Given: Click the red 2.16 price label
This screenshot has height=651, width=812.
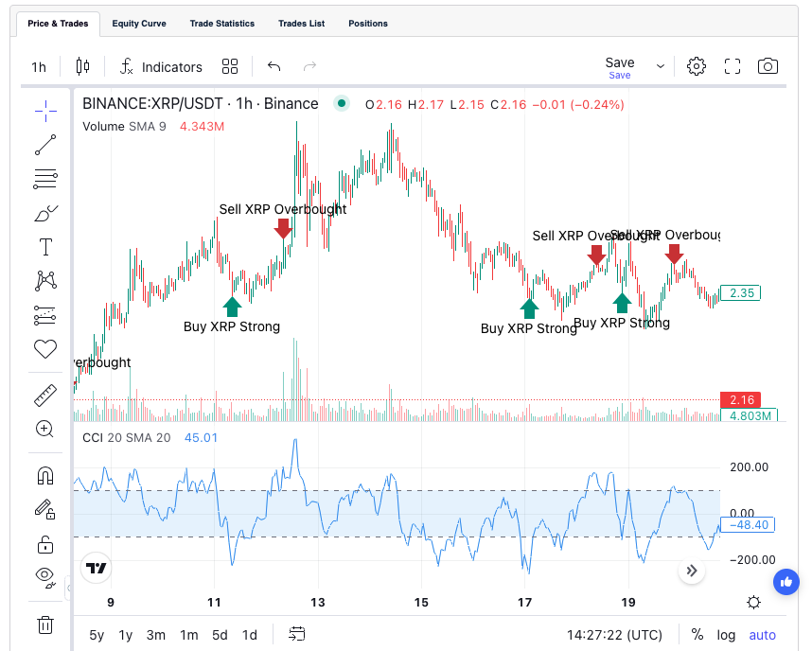Looking at the screenshot, I should tap(741, 400).
